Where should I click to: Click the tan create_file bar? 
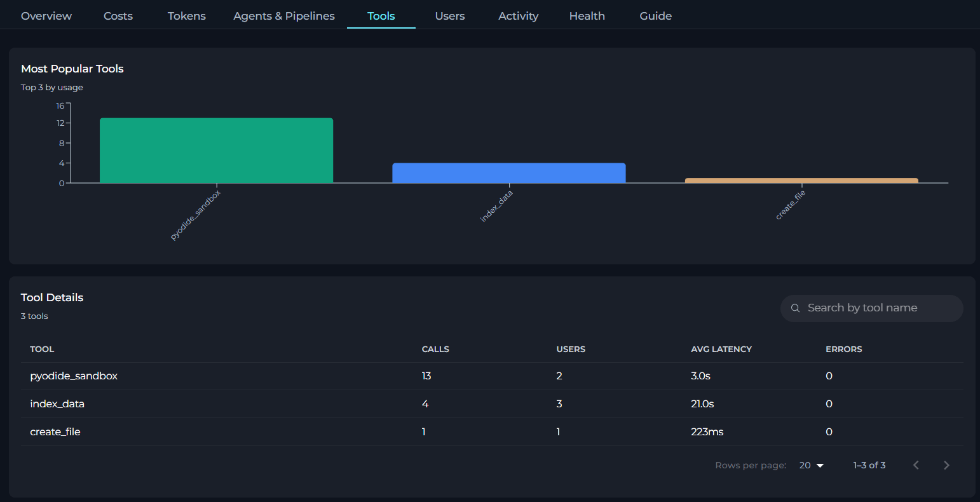(x=801, y=180)
